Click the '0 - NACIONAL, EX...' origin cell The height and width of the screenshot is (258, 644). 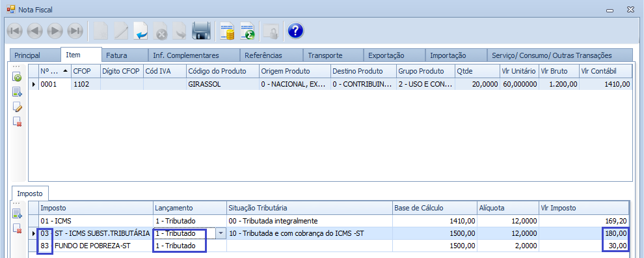tap(295, 84)
